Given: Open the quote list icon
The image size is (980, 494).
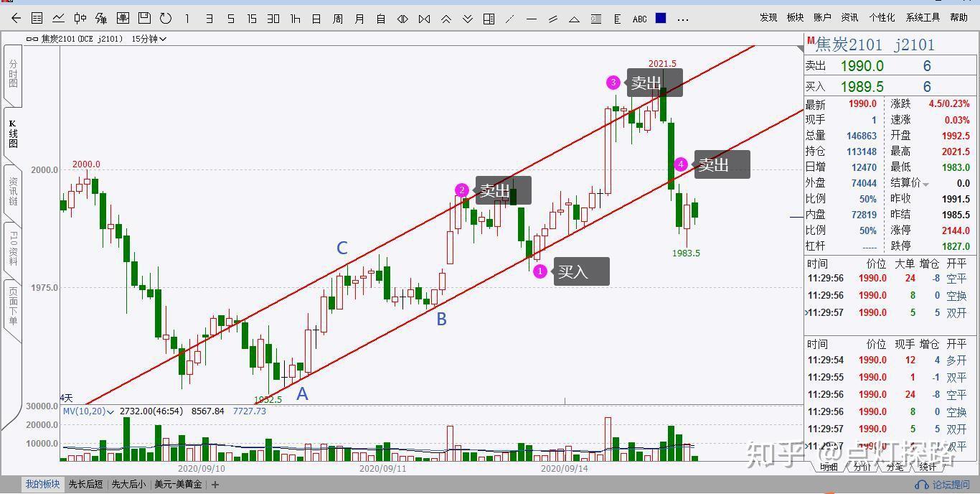Looking at the screenshot, I should tap(37, 19).
